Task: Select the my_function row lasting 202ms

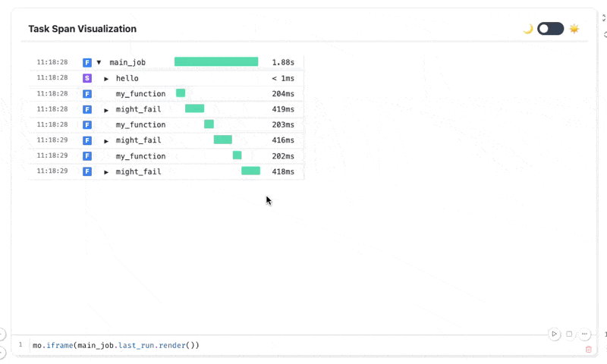Action: pyautogui.click(x=140, y=155)
